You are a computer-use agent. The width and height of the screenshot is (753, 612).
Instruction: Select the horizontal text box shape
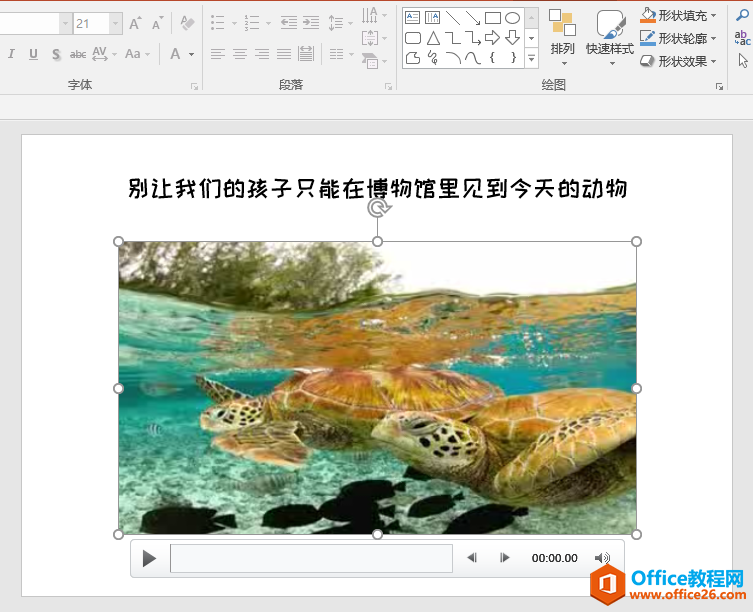pyautogui.click(x=413, y=18)
